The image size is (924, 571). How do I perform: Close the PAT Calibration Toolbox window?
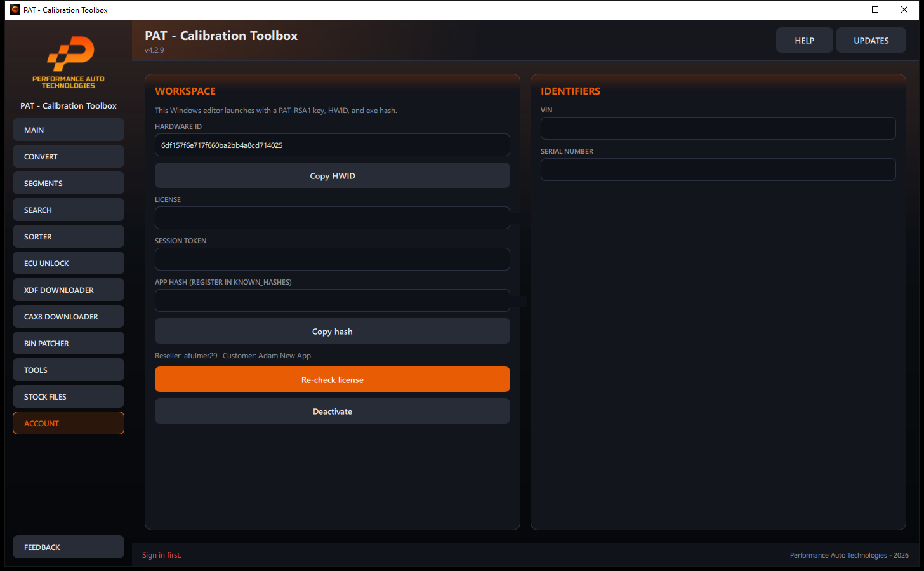pyautogui.click(x=904, y=10)
